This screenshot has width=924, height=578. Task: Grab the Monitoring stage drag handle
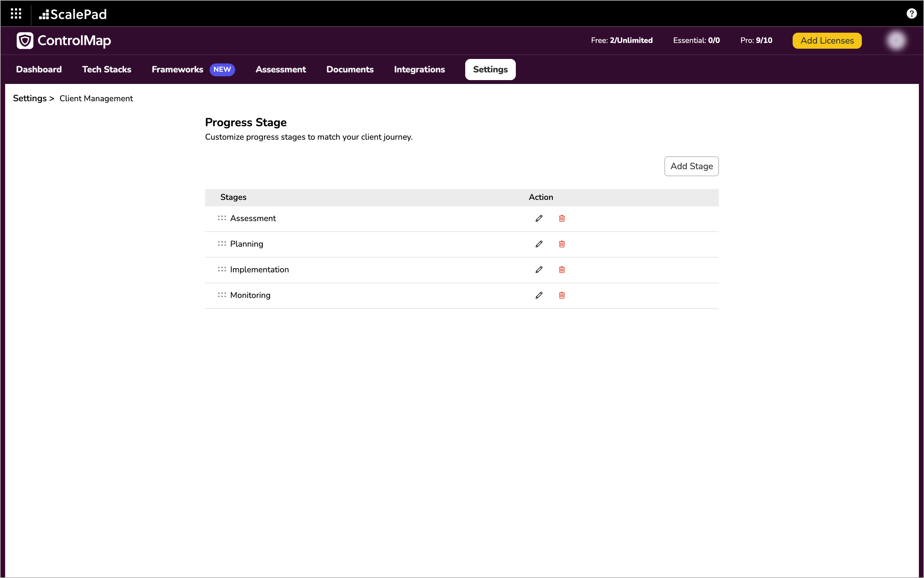(222, 295)
